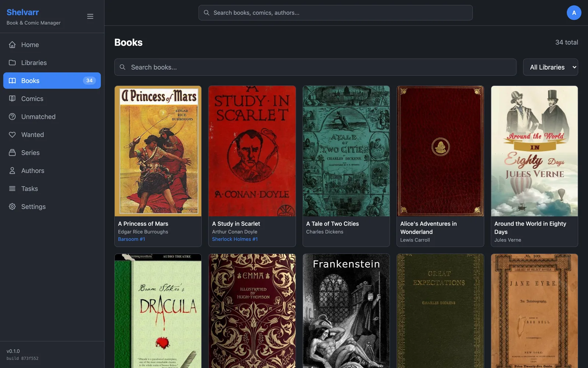Click the Unmatched question mark icon
Image resolution: width=588 pixels, height=368 pixels.
click(12, 117)
